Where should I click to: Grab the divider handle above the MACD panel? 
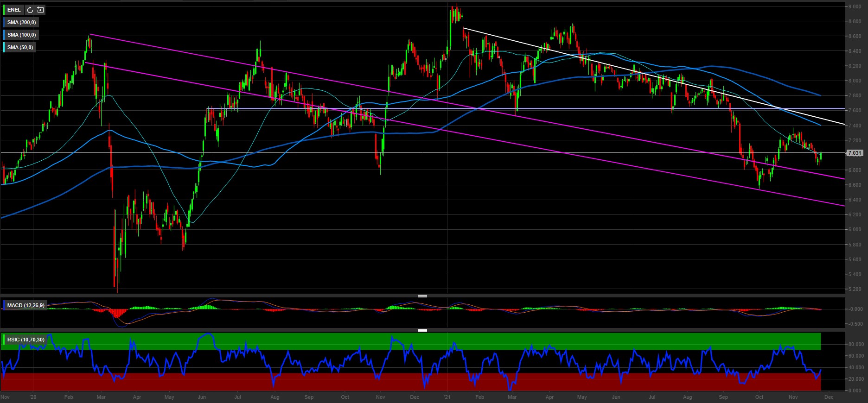coord(422,296)
